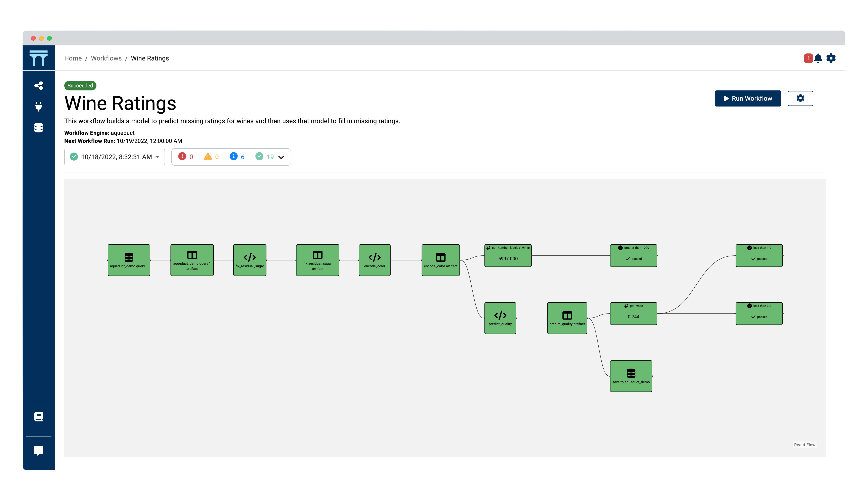The image size is (868, 500).
Task: Expand the status summary chevron
Action: click(281, 157)
